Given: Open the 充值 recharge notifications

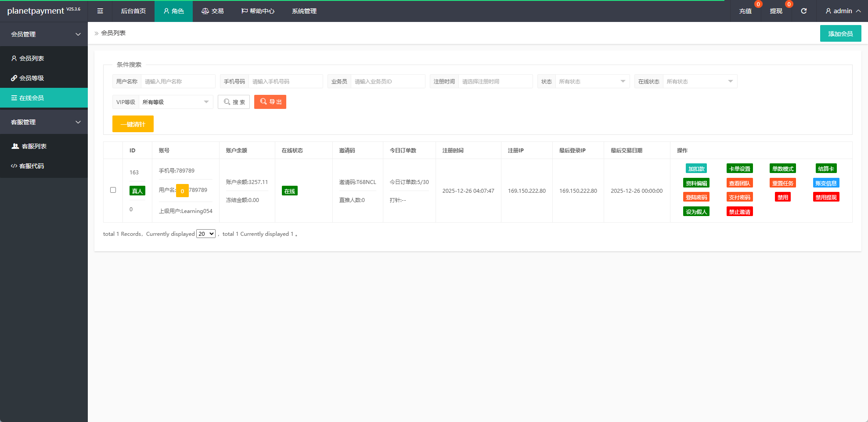Looking at the screenshot, I should tap(745, 11).
